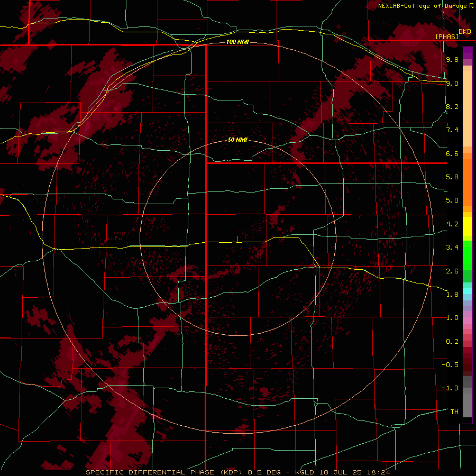
Task: Click the 50 NMI range ring label
Action: [237, 140]
